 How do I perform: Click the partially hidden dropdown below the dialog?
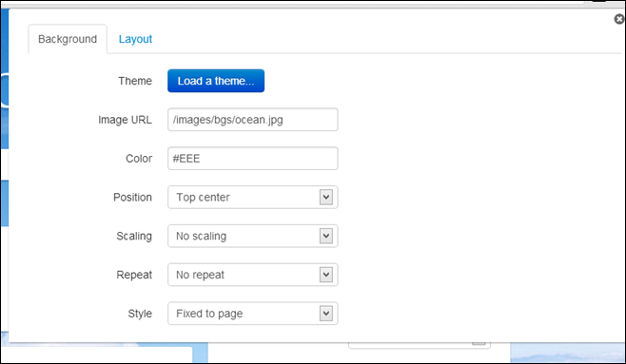click(420, 345)
